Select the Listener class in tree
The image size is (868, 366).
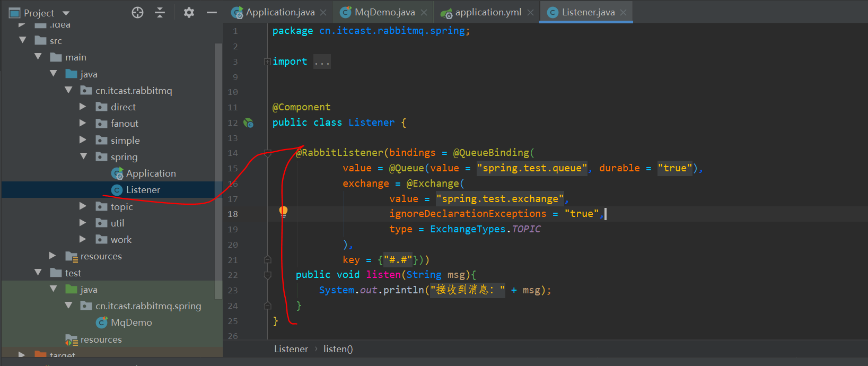point(143,190)
